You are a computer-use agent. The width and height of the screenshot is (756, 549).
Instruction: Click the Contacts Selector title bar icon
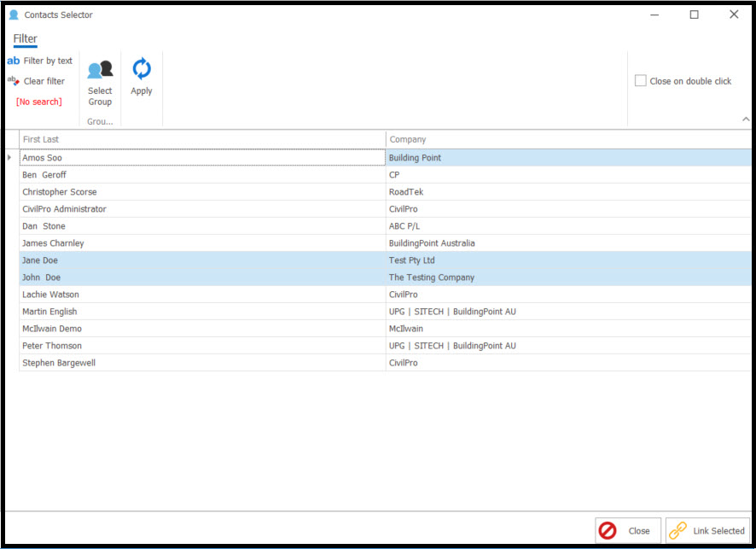14,15
